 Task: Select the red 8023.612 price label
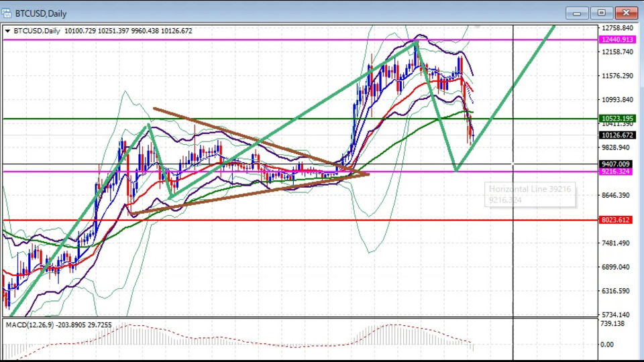tap(616, 220)
